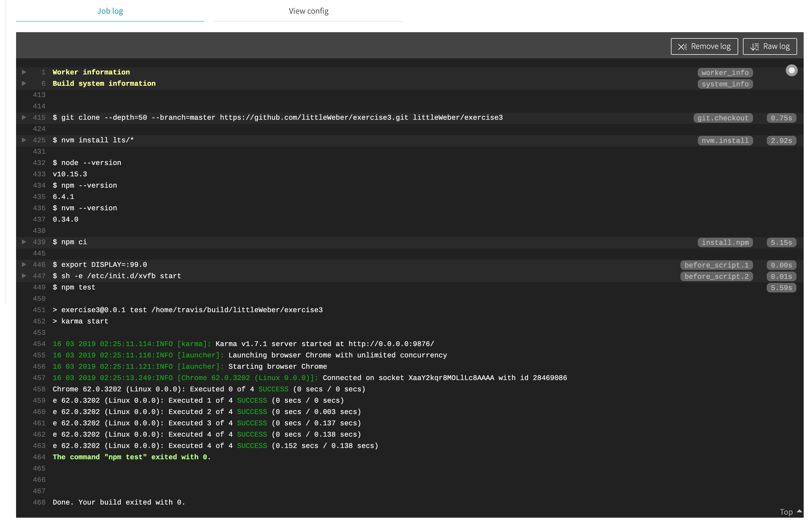
Task: Expand the git clone command output
Action: point(24,117)
